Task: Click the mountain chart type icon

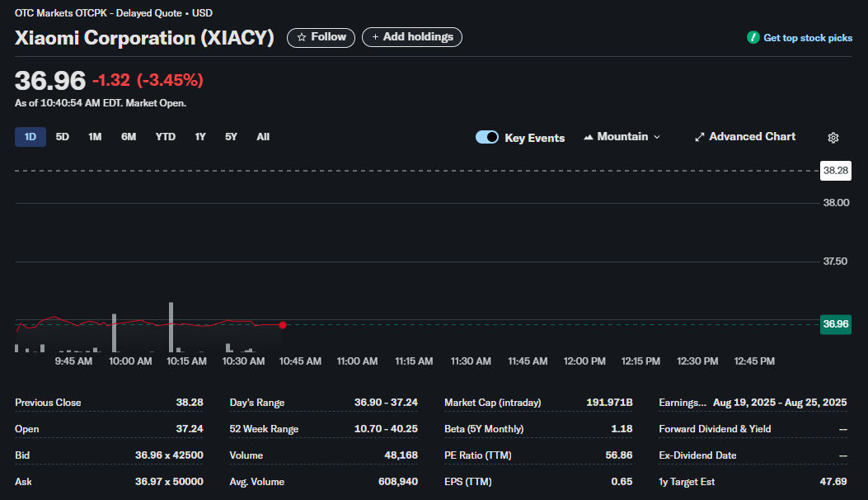Action: point(589,137)
